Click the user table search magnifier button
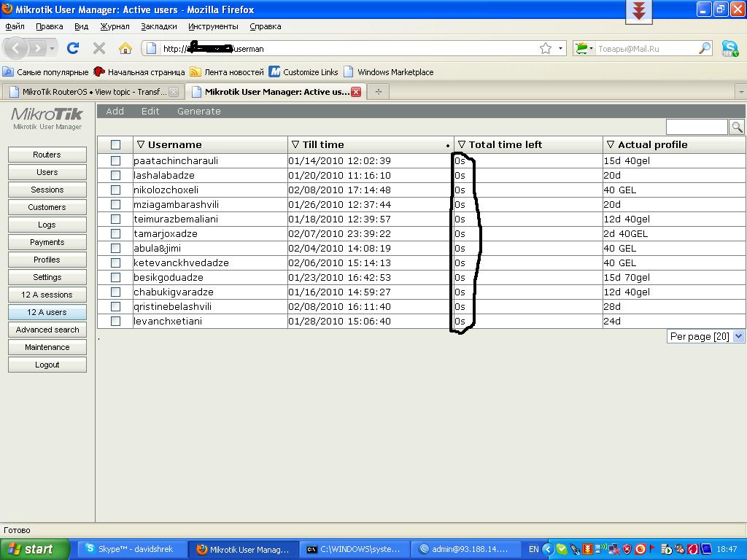The image size is (747, 560). 737,127
